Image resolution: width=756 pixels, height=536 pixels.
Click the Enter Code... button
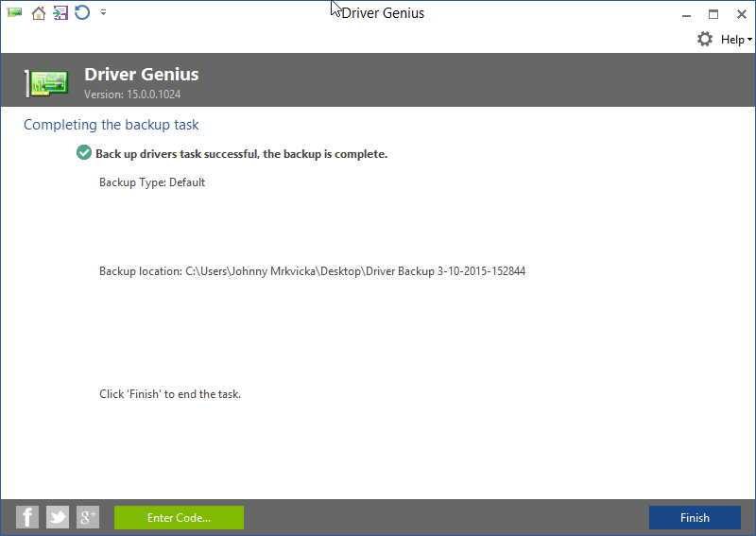(x=179, y=518)
